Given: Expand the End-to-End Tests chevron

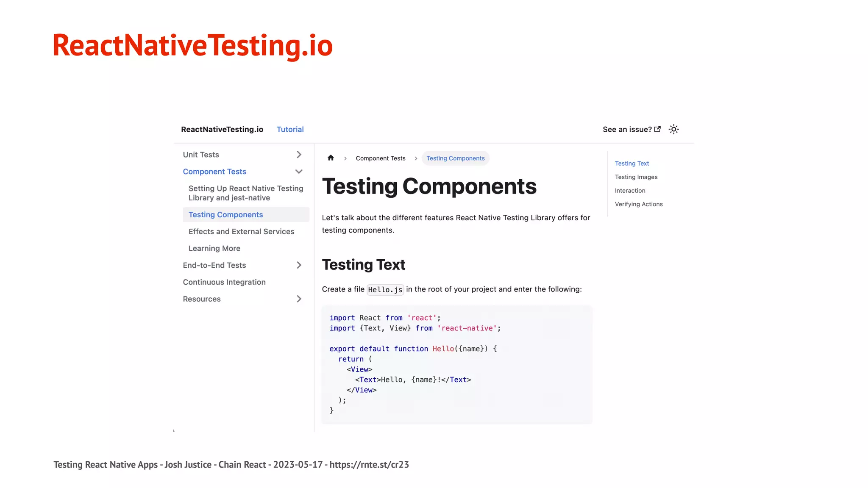Looking at the screenshot, I should pos(299,265).
